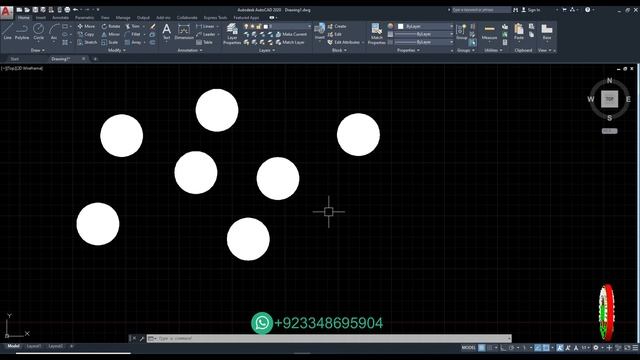
Task: Select the Line tool
Action: point(7,31)
